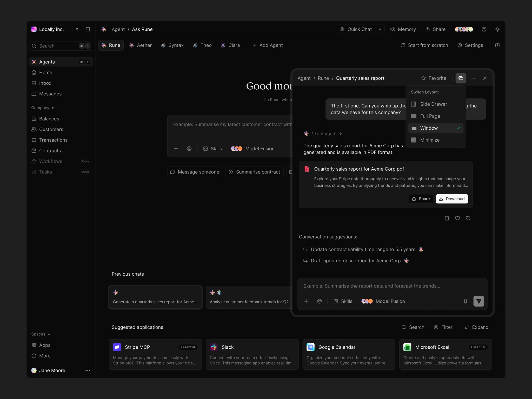This screenshot has width=532, height=399.
Task: Open More in the sidebar
Action: tap(61, 356)
